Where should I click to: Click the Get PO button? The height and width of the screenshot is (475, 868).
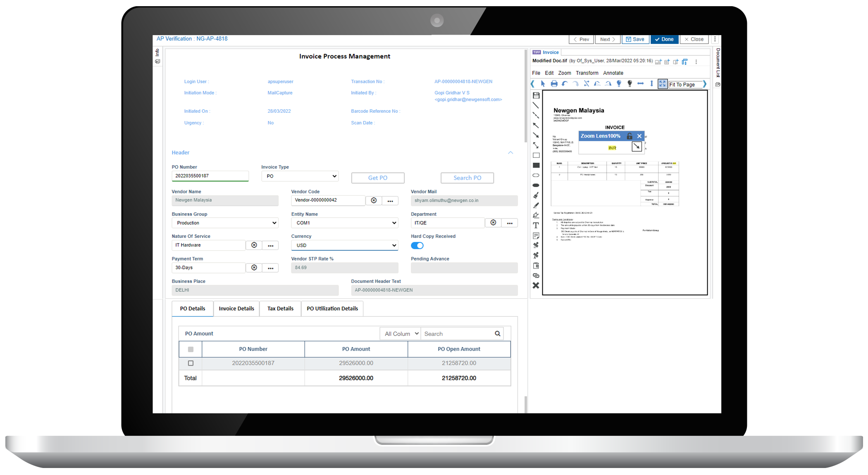pos(378,178)
